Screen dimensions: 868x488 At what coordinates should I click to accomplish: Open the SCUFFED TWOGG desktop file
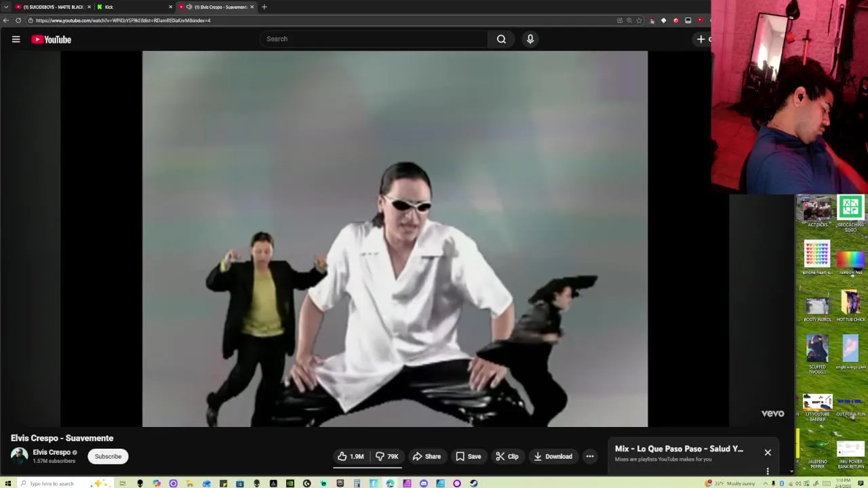point(817,355)
